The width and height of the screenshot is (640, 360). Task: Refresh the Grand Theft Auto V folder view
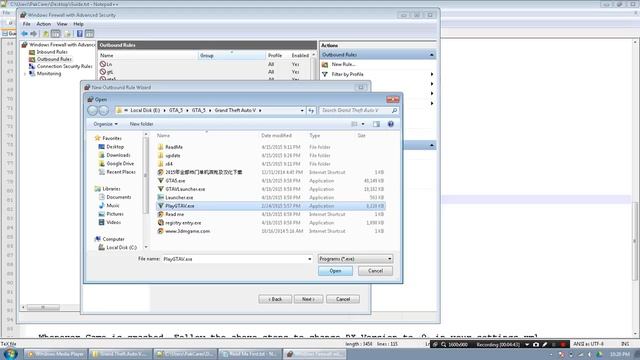[311, 110]
